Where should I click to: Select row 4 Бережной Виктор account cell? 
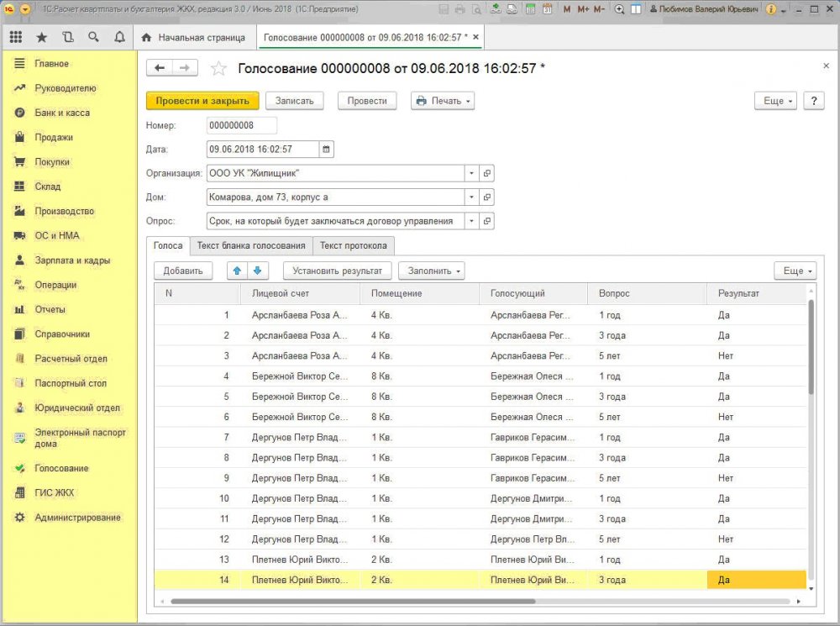(x=300, y=376)
